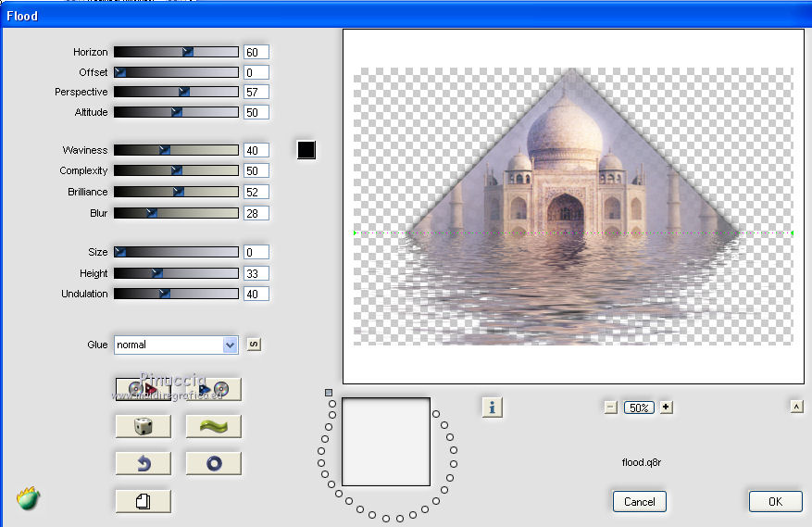Click the empty memory preview square
Image resolution: width=812 pixels, height=527 pixels.
(x=386, y=442)
